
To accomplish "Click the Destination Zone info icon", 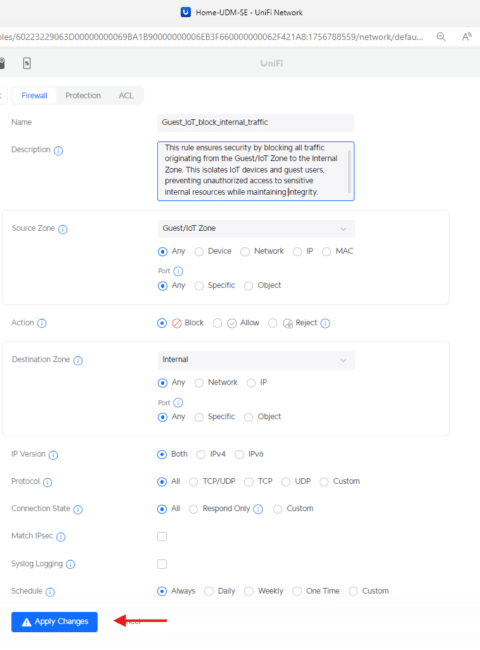I will [x=78, y=361].
